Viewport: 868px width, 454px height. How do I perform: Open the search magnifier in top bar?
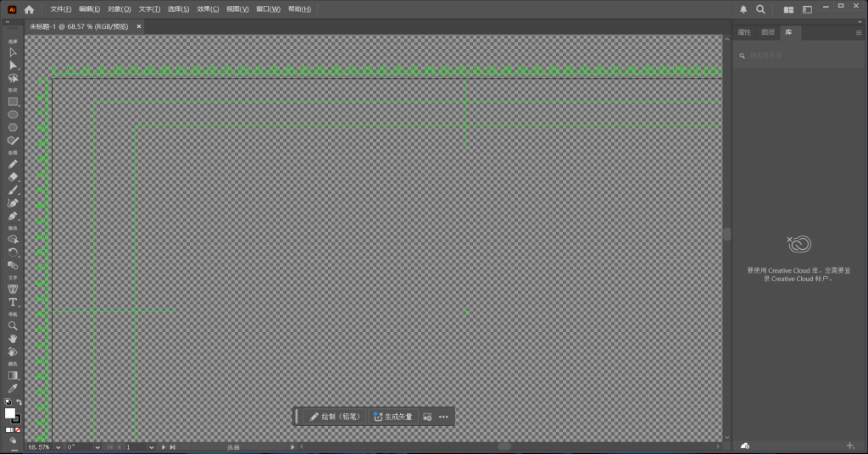click(x=760, y=9)
